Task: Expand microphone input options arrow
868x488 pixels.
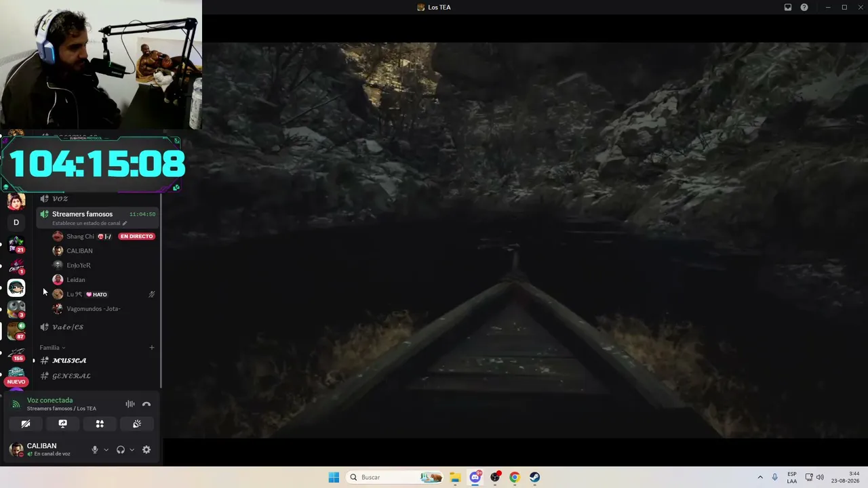Action: (x=106, y=449)
